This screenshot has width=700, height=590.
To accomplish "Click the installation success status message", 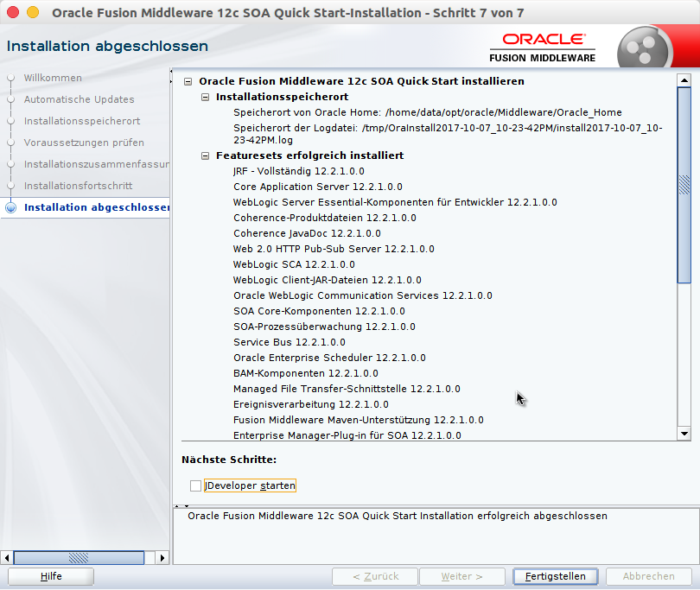I will (x=398, y=516).
